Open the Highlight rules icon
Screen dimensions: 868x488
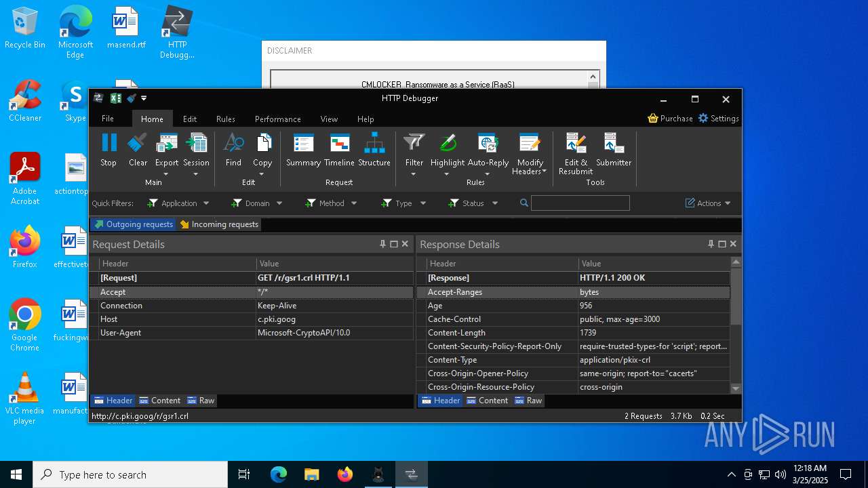click(x=448, y=143)
